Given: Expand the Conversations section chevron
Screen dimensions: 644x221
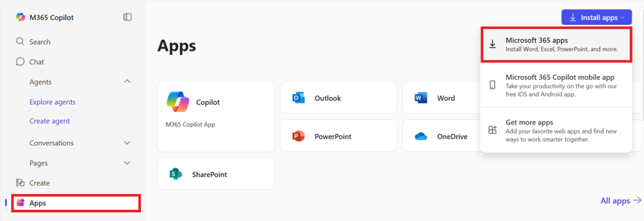Looking at the screenshot, I should 127,143.
